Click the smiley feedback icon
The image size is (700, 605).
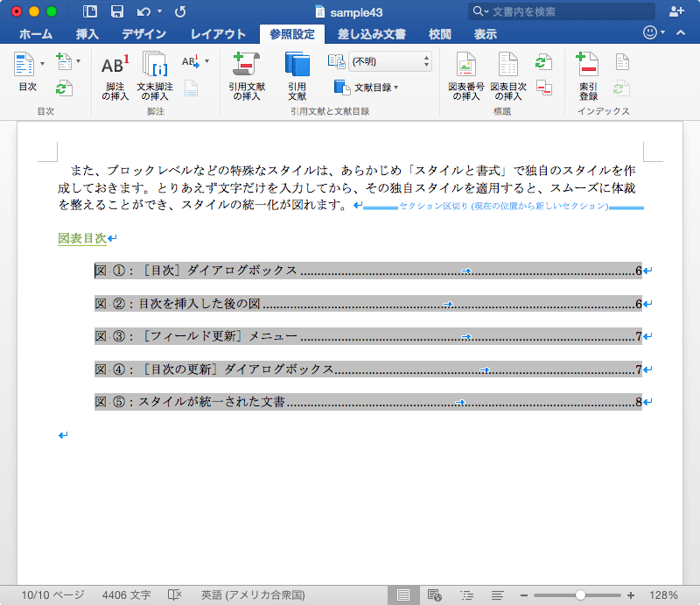tap(650, 32)
